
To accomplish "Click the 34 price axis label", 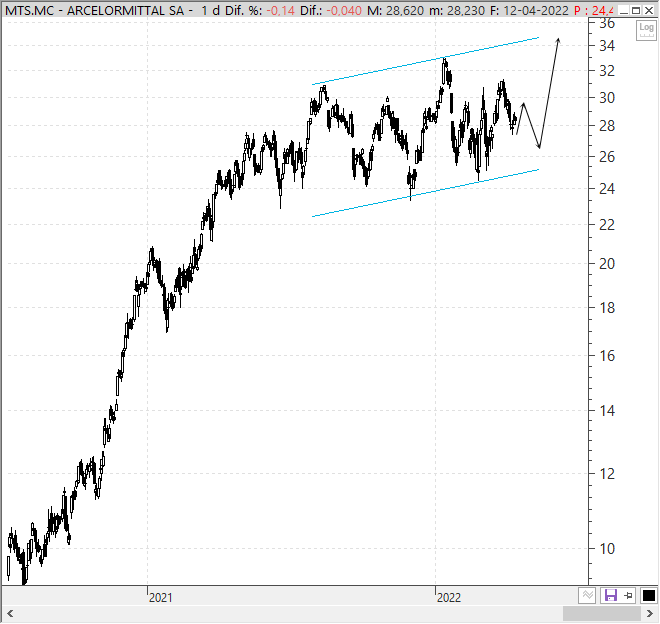I will point(607,45).
